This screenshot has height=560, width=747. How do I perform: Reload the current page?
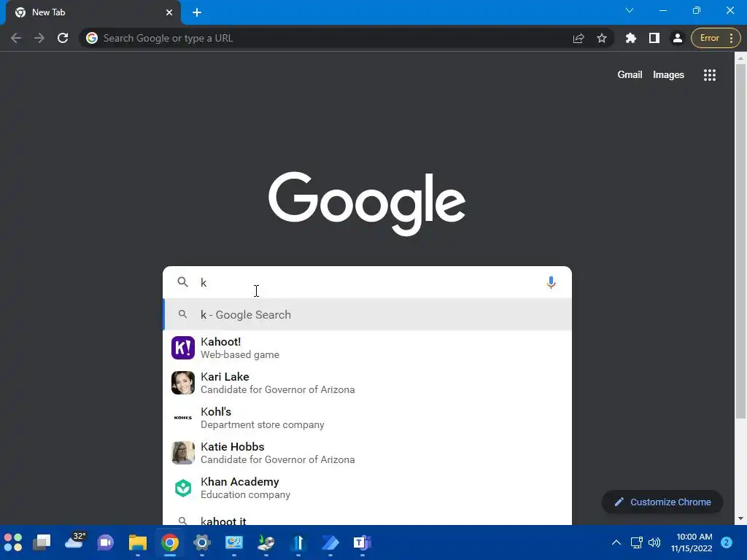pos(63,38)
